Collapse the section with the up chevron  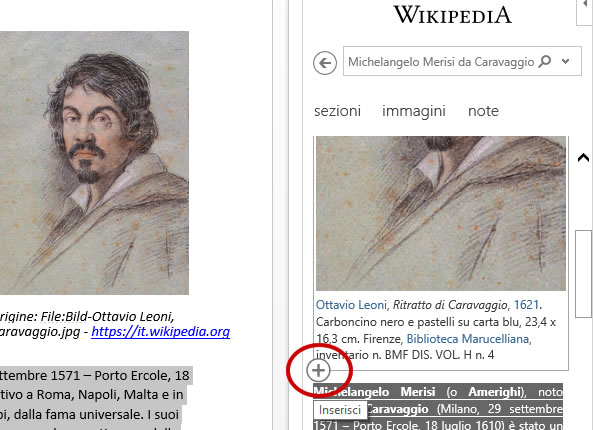coord(583,157)
